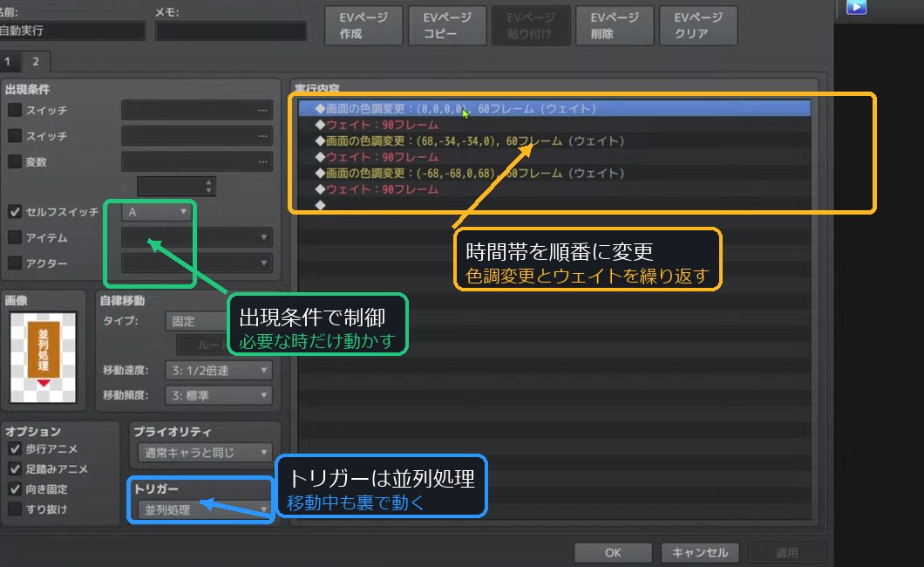This screenshot has width=924, height=567.
Task: Select the 画面の色調変更 (68,-34,-34,0) command
Action: pyautogui.click(x=554, y=140)
